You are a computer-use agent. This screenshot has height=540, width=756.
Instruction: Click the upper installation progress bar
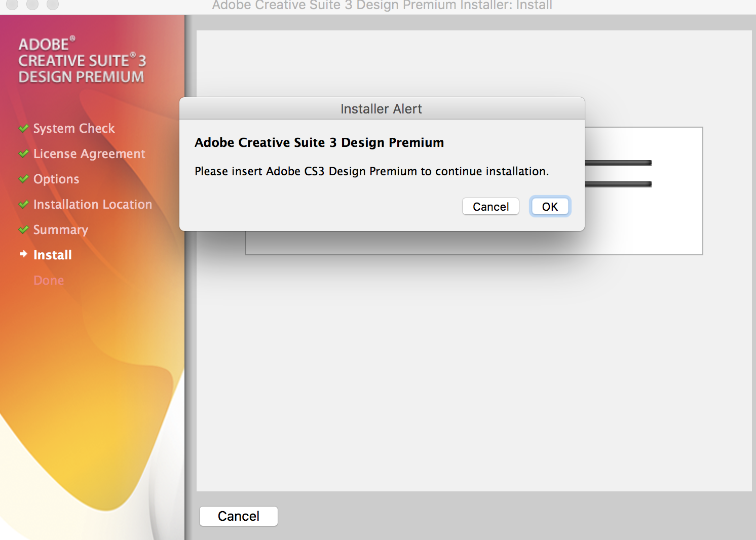coord(618,163)
